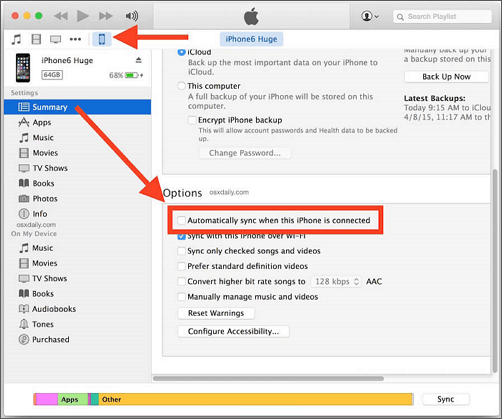This screenshot has width=502, height=419.
Task: Select Summary in Settings sidebar
Action: tap(78, 107)
